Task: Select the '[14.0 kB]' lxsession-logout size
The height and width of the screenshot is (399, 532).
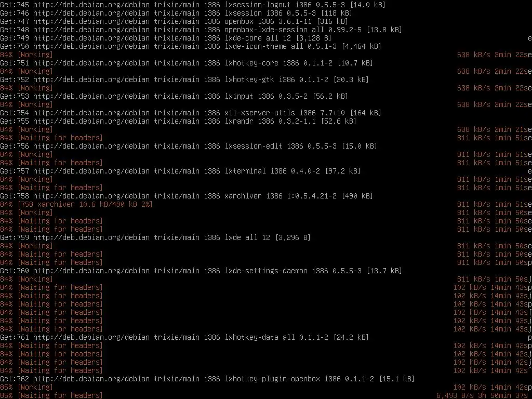Action: [x=367, y=5]
